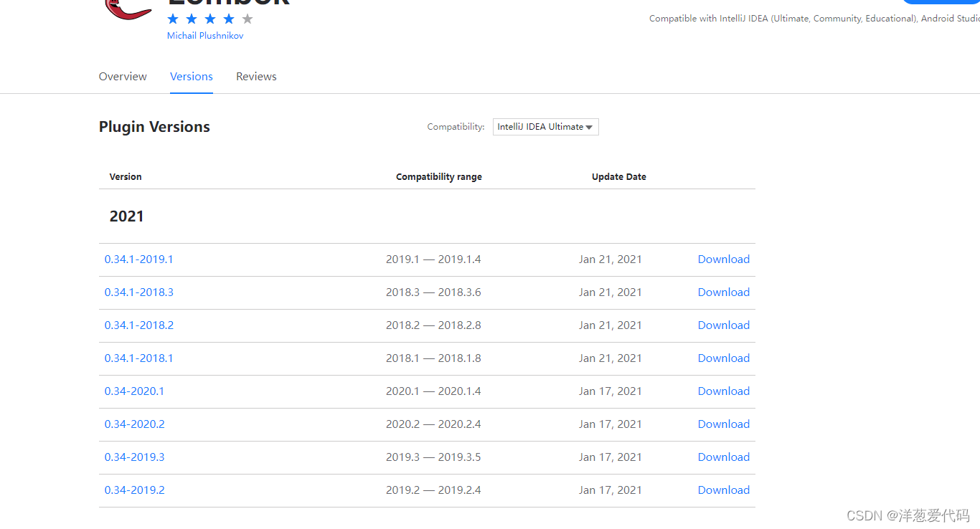Download version 0.34-2019.3
The height and width of the screenshot is (529, 980).
pyautogui.click(x=724, y=457)
